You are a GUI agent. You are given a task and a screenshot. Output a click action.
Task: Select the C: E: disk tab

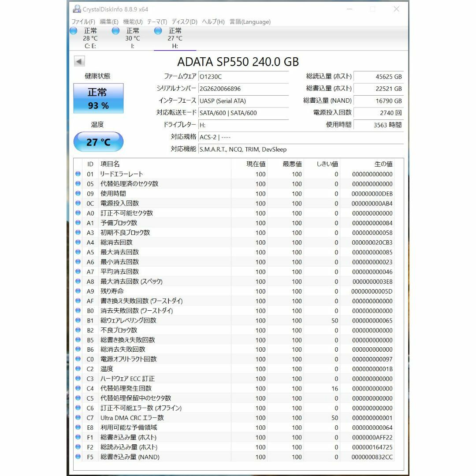[90, 38]
